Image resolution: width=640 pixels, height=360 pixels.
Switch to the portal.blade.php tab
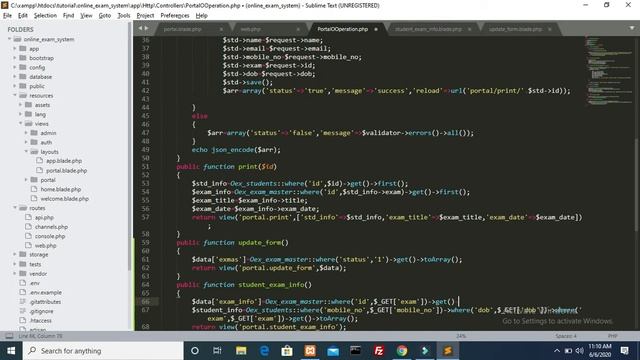pos(182,29)
